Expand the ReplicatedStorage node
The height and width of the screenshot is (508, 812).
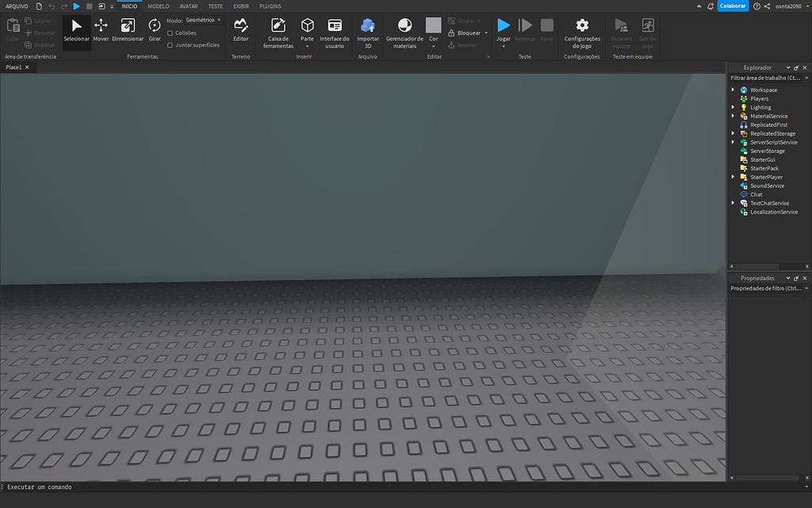[732, 133]
